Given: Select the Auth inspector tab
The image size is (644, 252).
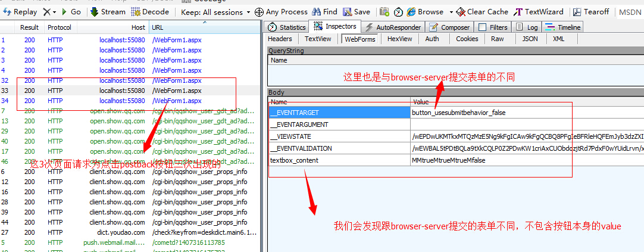Looking at the screenshot, I should coord(432,39).
